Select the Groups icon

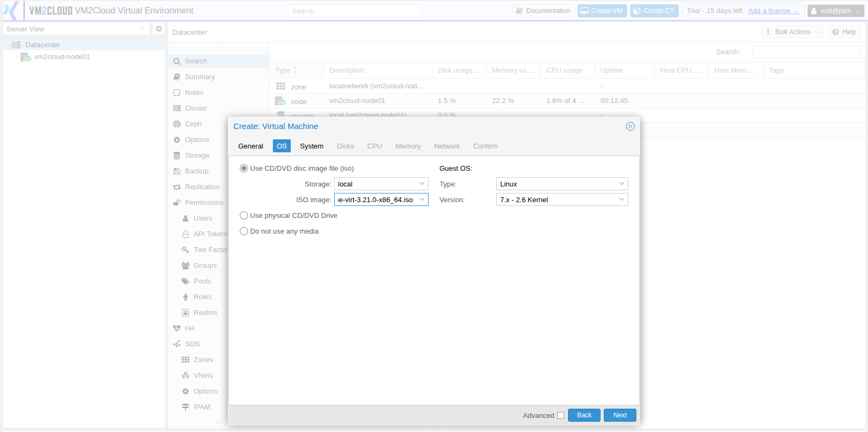click(186, 266)
